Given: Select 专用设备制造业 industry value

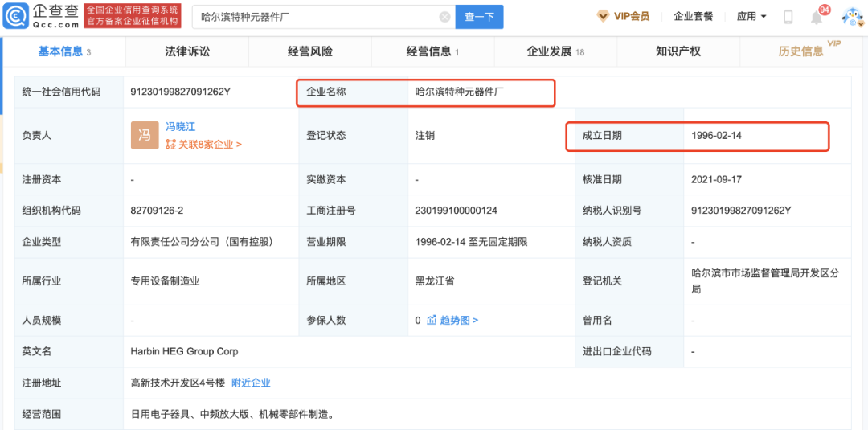Looking at the screenshot, I should 165,281.
